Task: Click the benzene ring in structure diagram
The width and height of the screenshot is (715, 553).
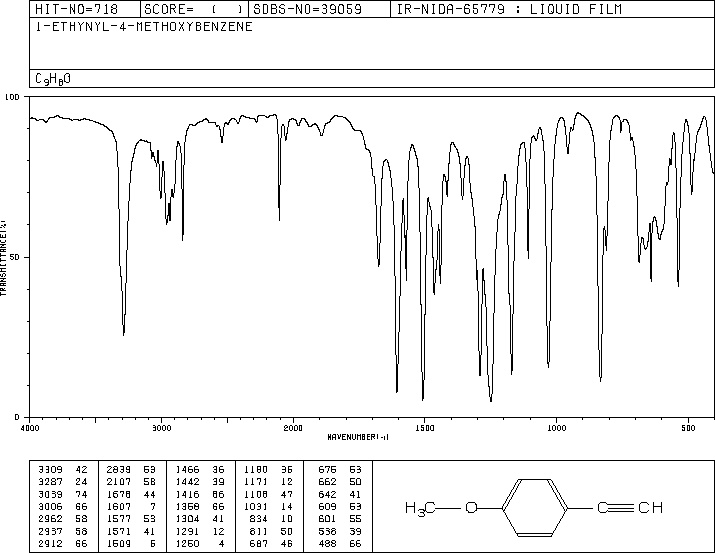Action: [x=535, y=507]
